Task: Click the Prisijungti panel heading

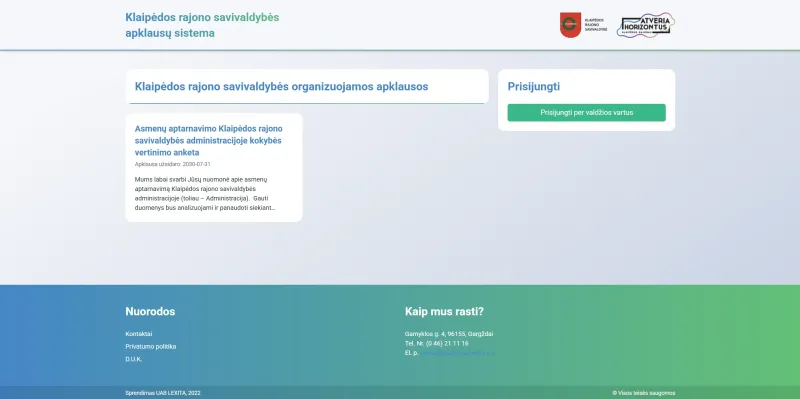Action: click(534, 86)
